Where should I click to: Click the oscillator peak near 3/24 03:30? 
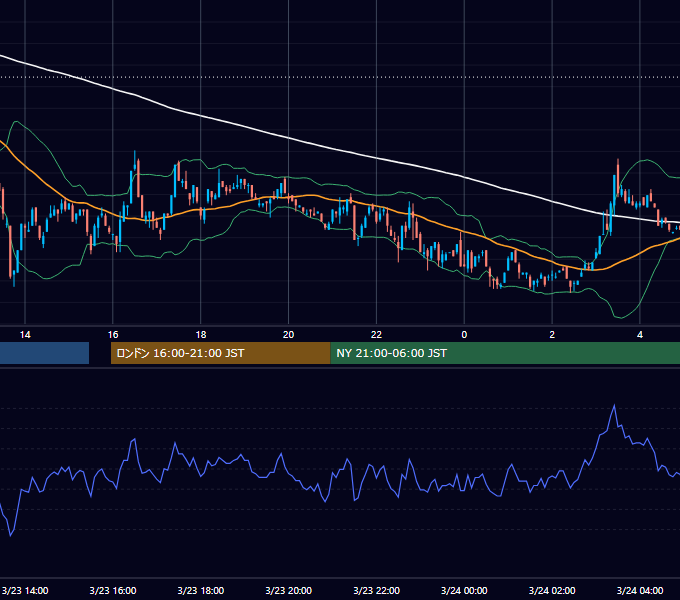click(614, 406)
